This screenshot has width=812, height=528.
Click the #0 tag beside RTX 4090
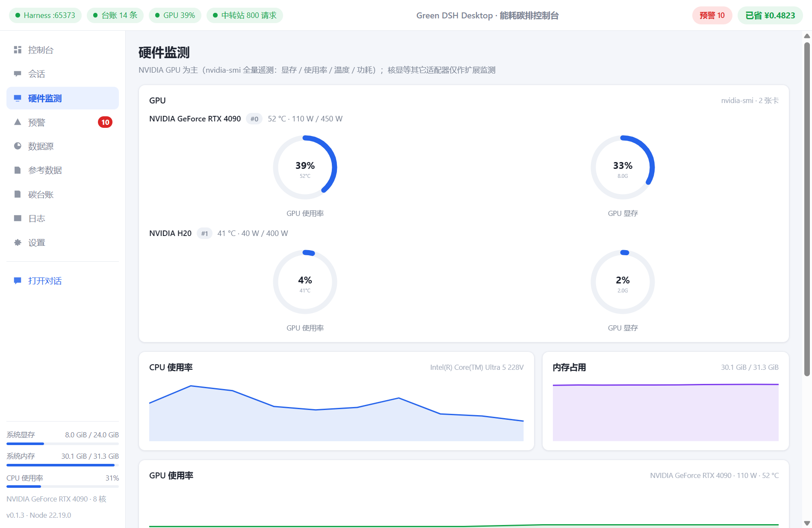(254, 119)
